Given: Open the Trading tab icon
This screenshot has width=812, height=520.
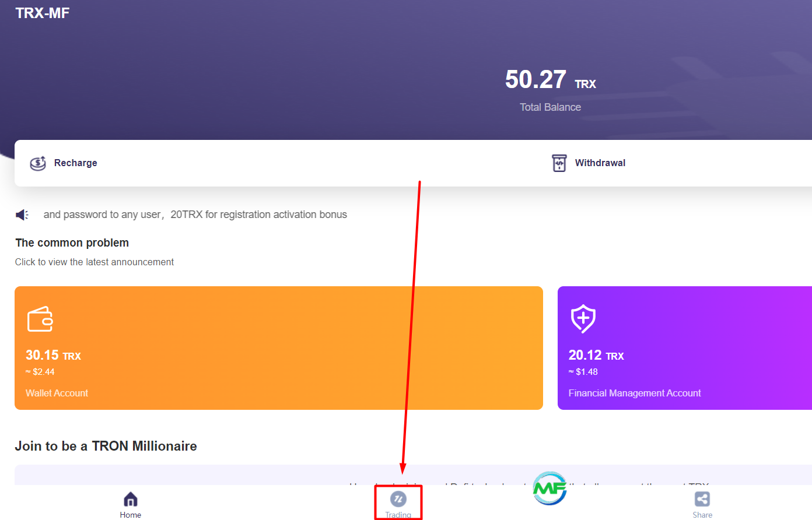Looking at the screenshot, I should (x=398, y=499).
